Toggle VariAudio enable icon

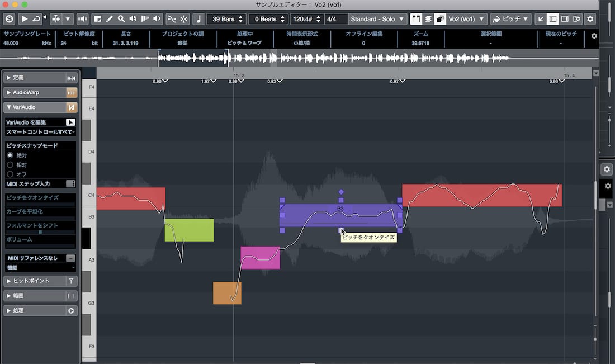pos(72,107)
